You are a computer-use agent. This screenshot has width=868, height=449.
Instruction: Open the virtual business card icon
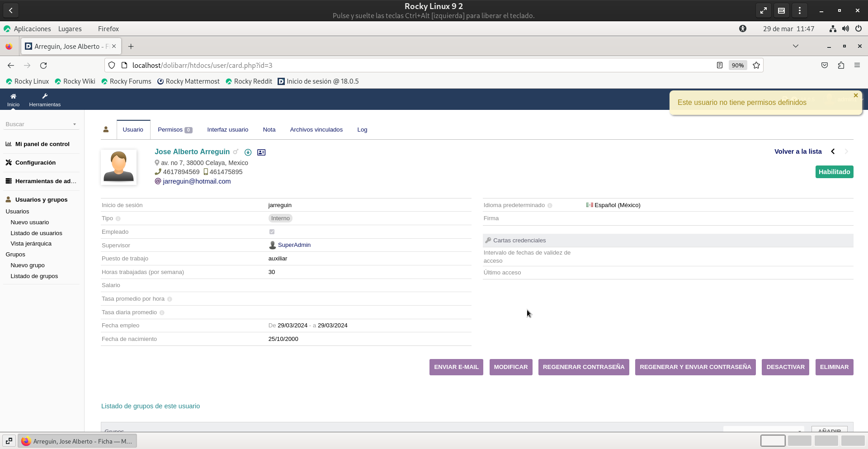tap(261, 152)
